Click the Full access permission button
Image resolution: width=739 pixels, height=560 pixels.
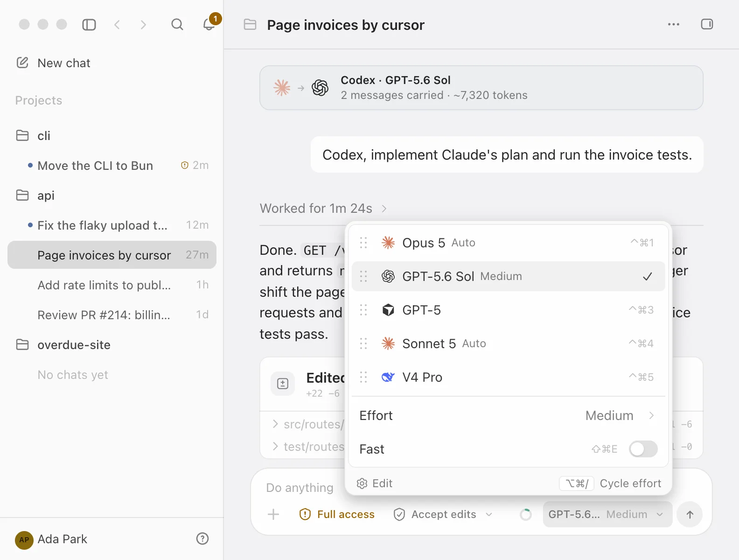pos(337,514)
